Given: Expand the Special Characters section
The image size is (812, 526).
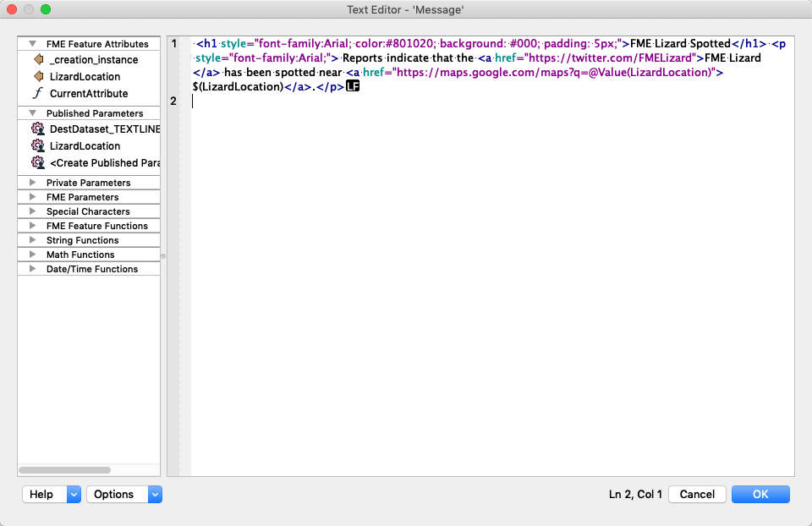Looking at the screenshot, I should (33, 211).
